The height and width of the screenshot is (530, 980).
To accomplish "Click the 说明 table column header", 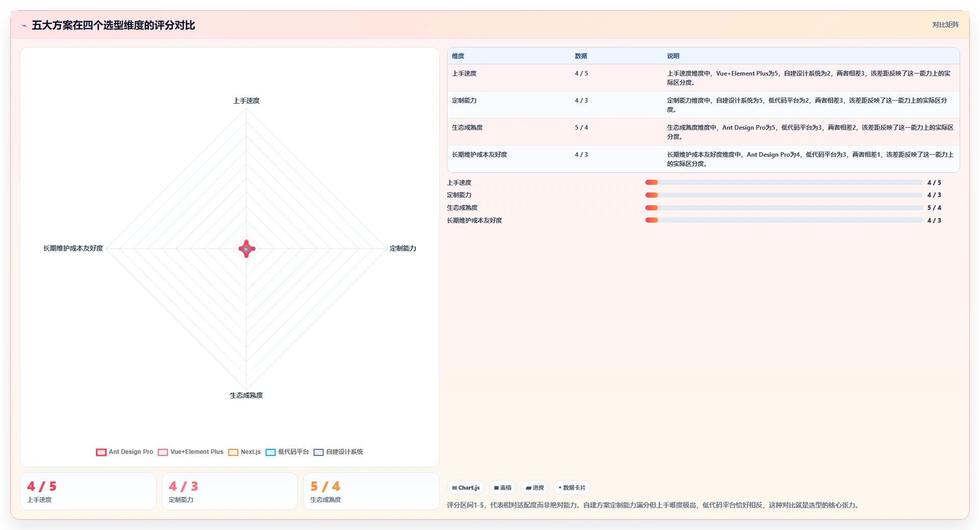I will (x=673, y=56).
